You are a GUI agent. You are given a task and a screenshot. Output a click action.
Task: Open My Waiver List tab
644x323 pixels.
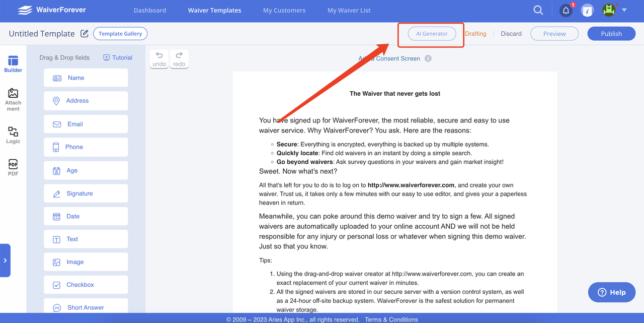[349, 10]
